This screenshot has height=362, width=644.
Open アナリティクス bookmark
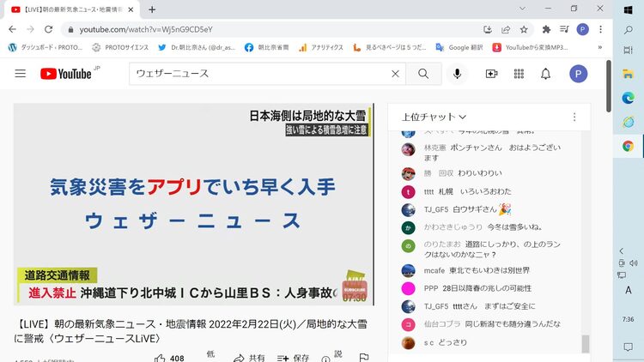pyautogui.click(x=321, y=48)
